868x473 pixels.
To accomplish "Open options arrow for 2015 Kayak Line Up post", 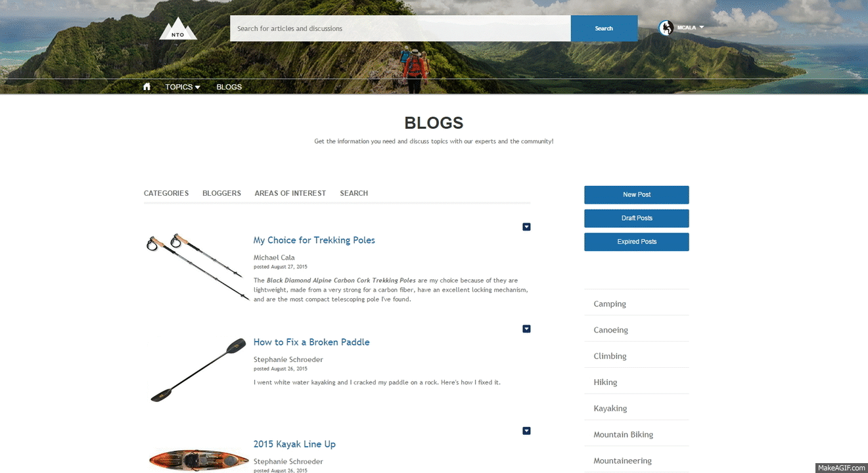I will 526,430.
